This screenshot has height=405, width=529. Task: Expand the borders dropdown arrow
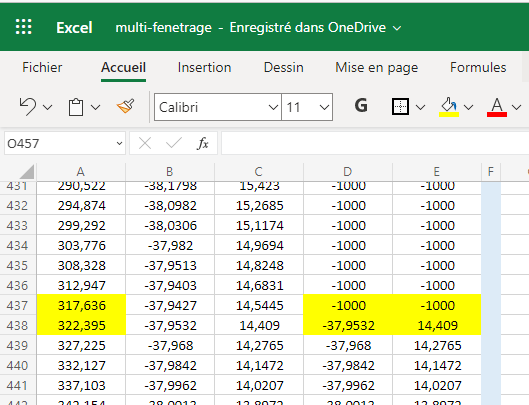tap(420, 107)
